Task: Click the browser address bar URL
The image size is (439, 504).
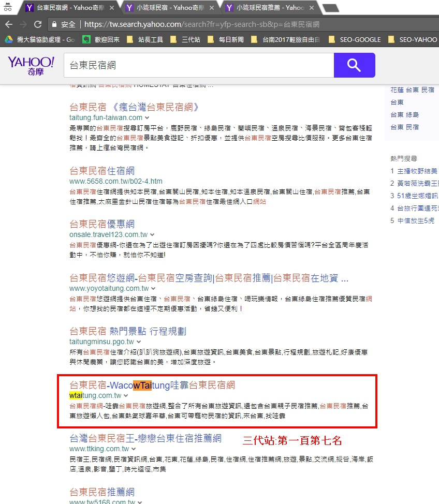Action: 202,24
